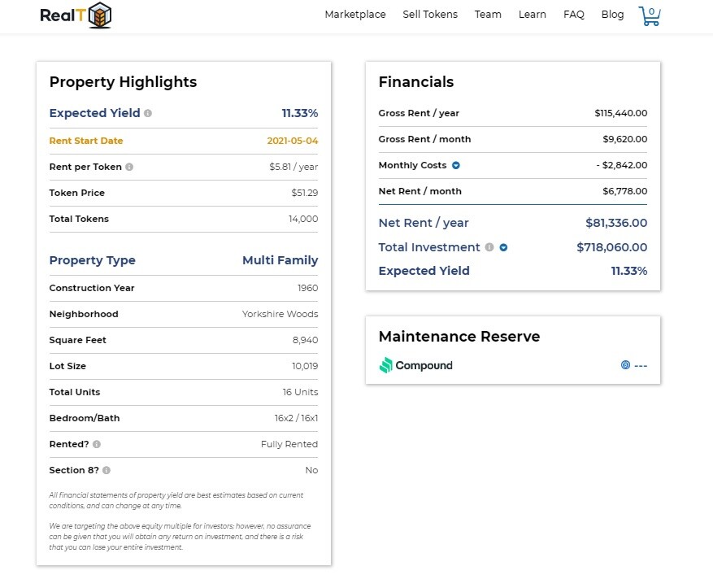Click the USDC coin icon in Maintenance Reserve

point(626,364)
